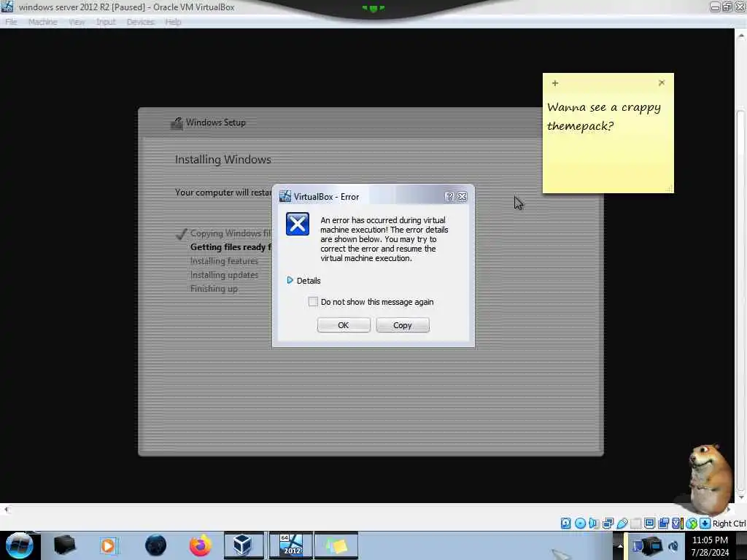The height and width of the screenshot is (560, 747).
Task: Click the 'Finishing up' setup step
Action: (x=214, y=289)
